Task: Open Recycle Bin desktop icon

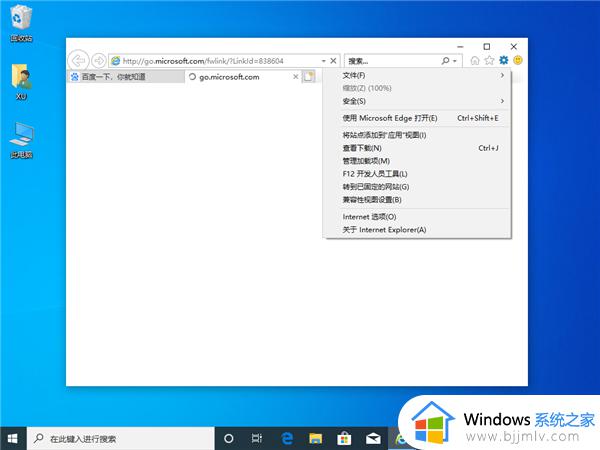Action: pyautogui.click(x=21, y=24)
